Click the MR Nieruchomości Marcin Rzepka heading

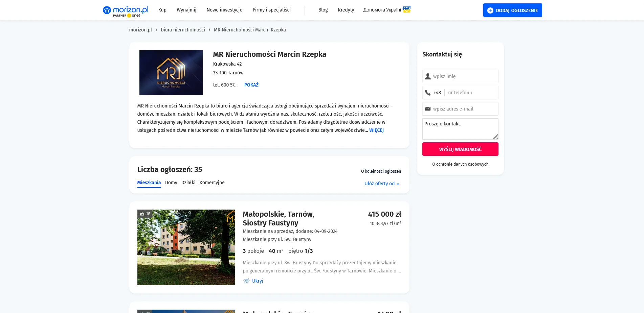click(x=269, y=54)
